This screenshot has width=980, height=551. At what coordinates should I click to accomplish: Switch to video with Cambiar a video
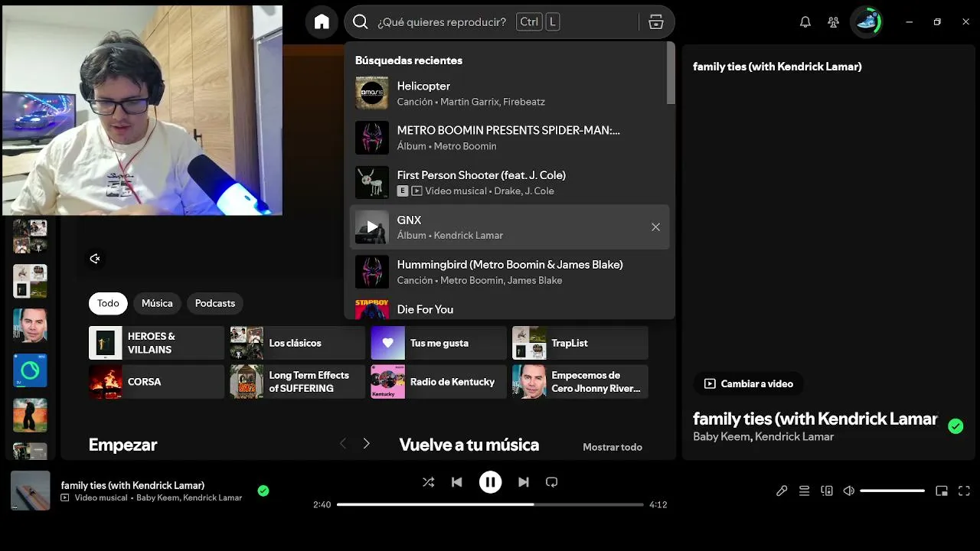(x=748, y=383)
